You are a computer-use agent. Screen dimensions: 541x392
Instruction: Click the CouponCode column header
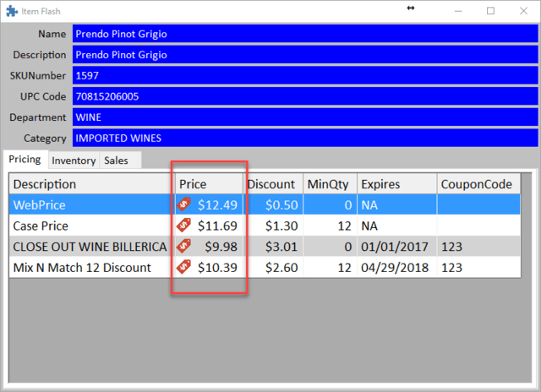click(476, 184)
